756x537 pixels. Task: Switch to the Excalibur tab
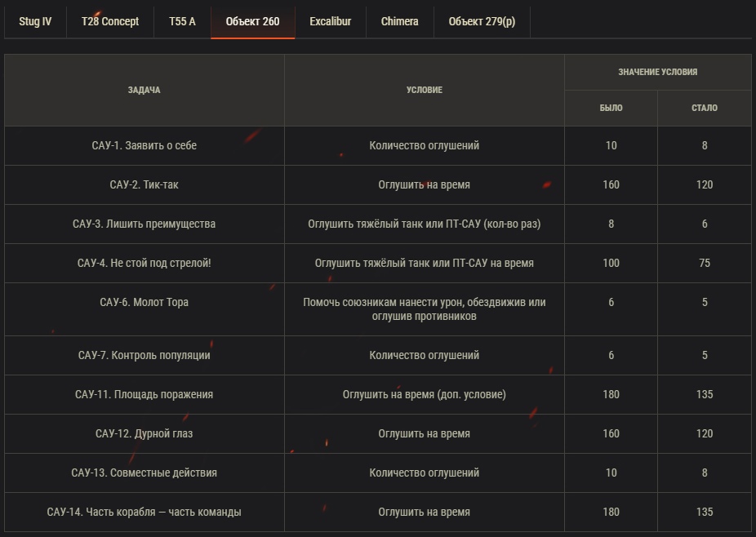[x=330, y=22]
